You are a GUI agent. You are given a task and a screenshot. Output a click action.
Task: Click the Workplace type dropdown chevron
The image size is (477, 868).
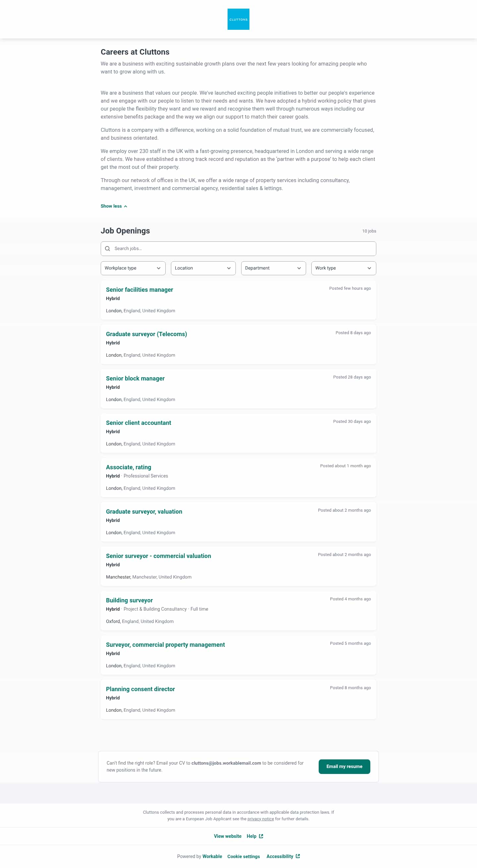pyautogui.click(x=159, y=268)
